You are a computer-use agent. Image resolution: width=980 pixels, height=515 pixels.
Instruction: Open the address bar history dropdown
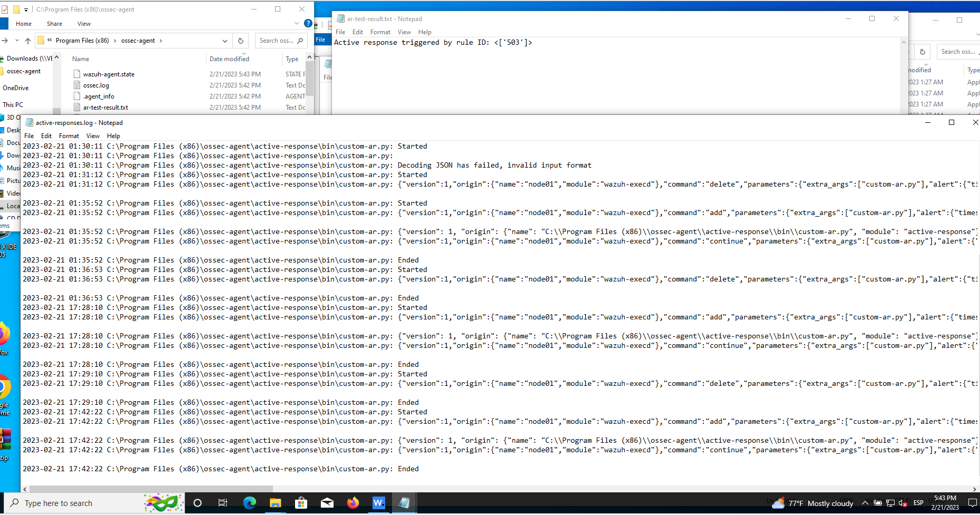225,41
